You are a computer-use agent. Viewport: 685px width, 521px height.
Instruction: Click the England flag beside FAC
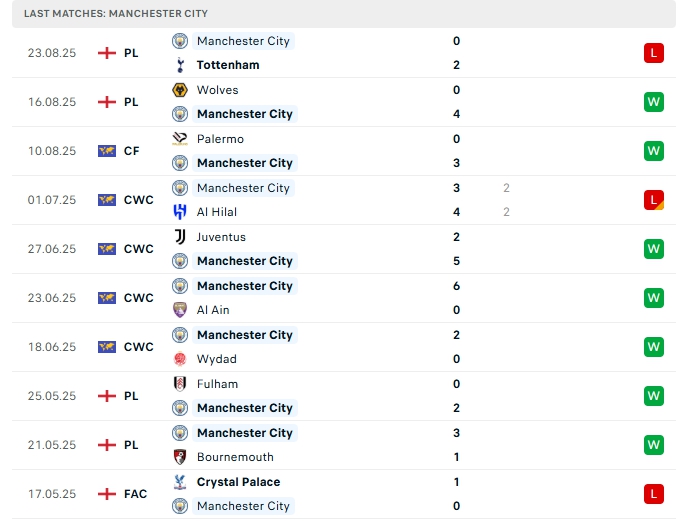pyautogui.click(x=107, y=494)
